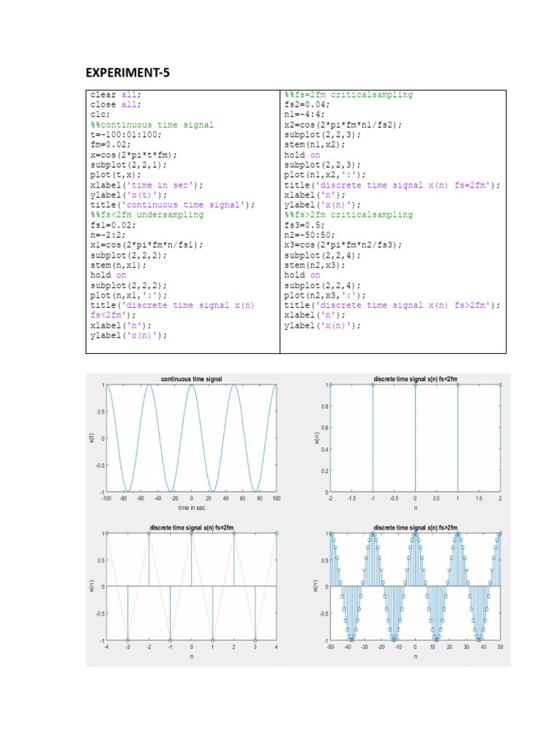Click the 'n2=-50:50;' code line

tap(309, 236)
